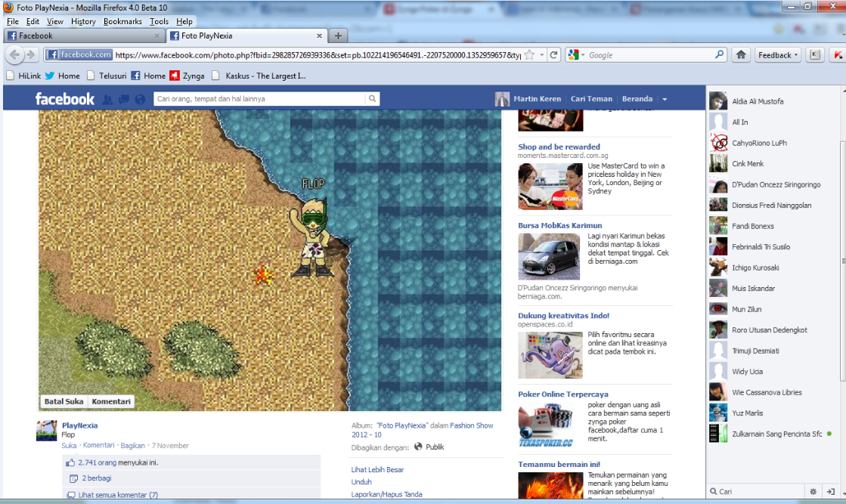Open Martin Keren profile avatar

point(502,99)
